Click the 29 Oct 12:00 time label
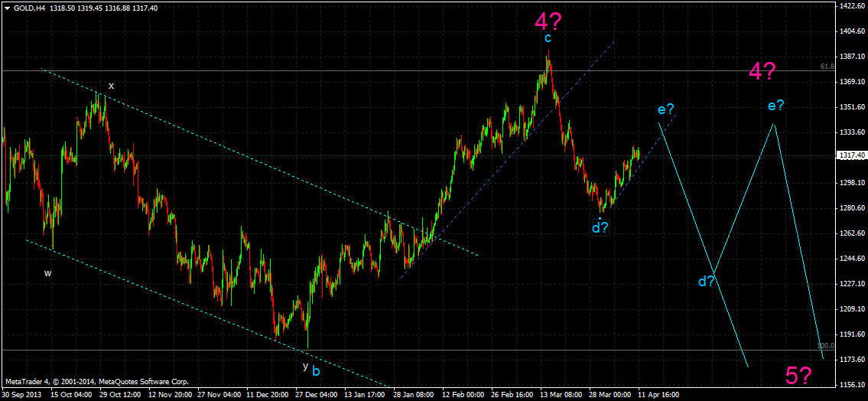This screenshot has width=868, height=401. pyautogui.click(x=120, y=395)
